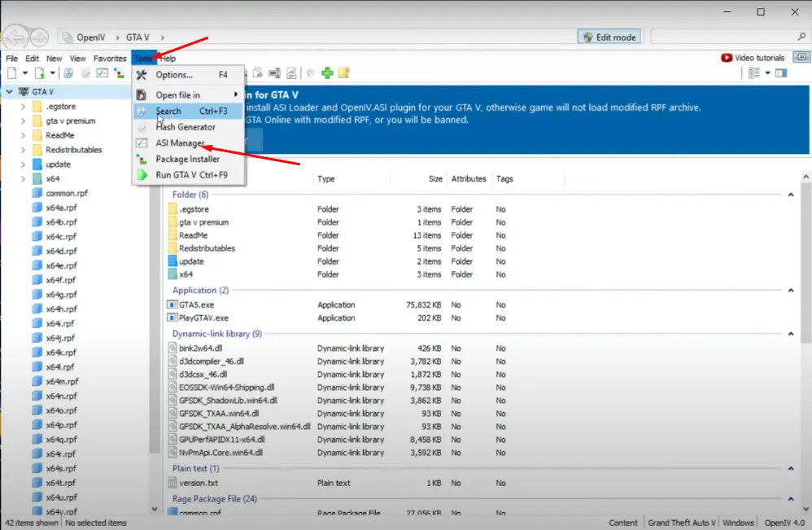This screenshot has height=530, width=812.
Task: Select Hash Generator menu entry
Action: 189,127
